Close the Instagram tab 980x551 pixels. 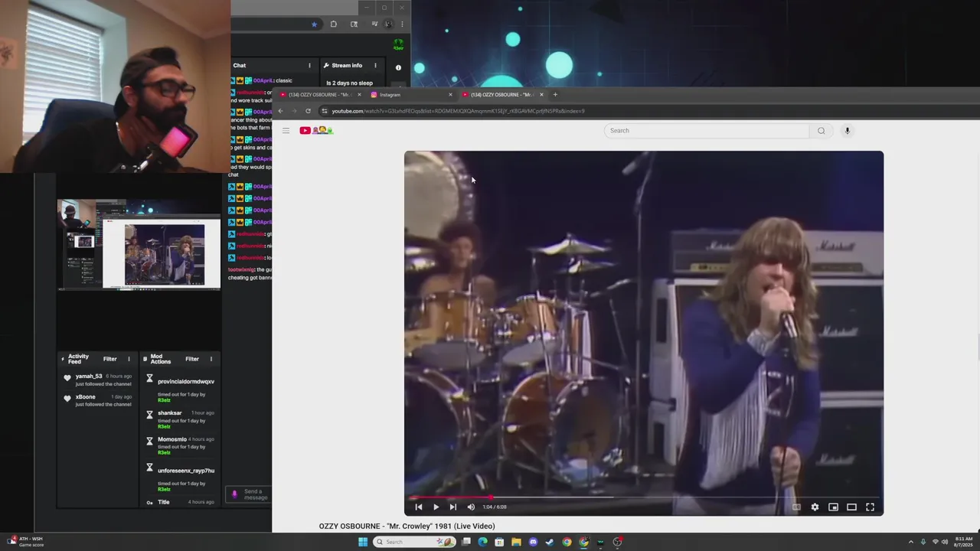450,95
